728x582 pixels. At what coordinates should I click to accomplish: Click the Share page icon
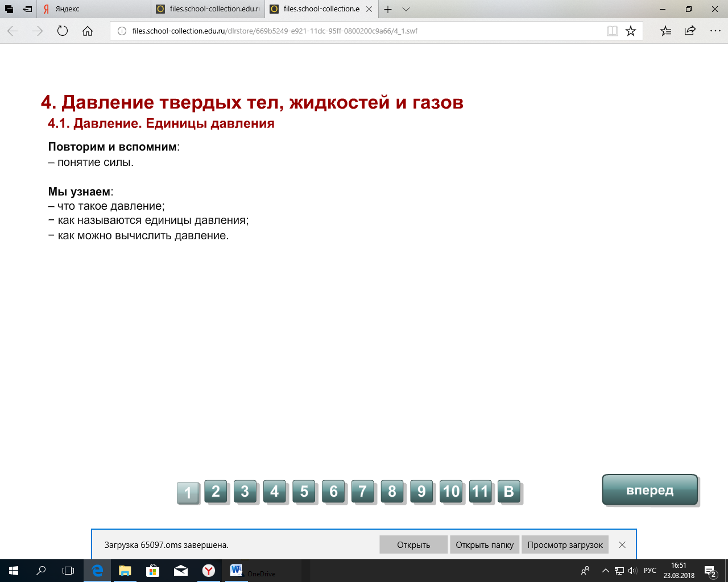[690, 31]
